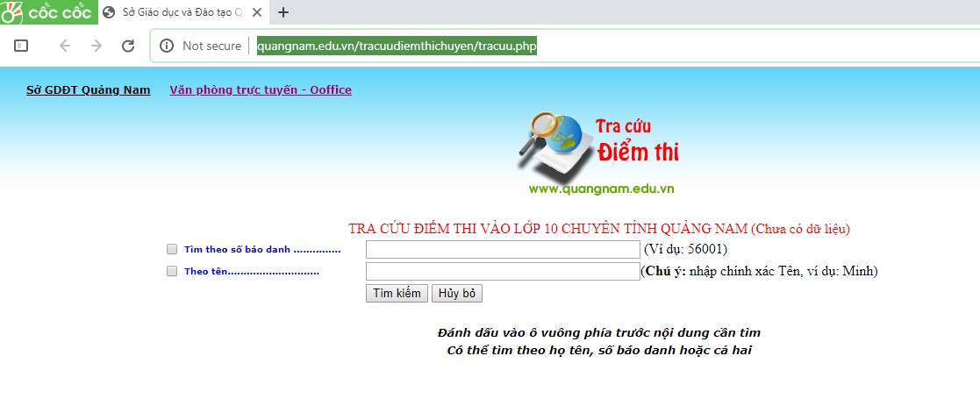Click the globe favicon on the tab
Screen dimensions: 980x413
point(110,12)
